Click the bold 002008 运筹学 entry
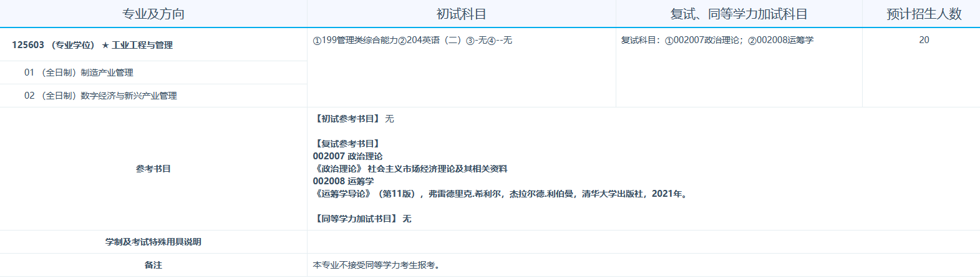 343,181
